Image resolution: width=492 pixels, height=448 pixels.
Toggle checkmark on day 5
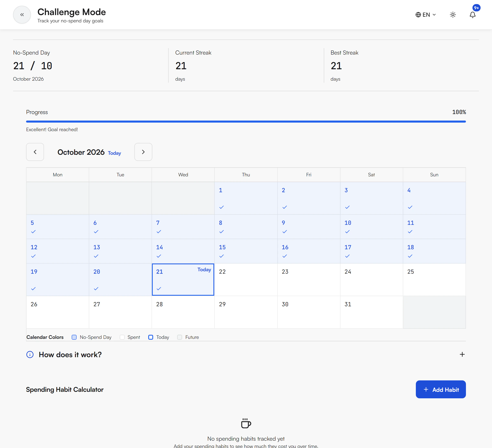(x=33, y=232)
